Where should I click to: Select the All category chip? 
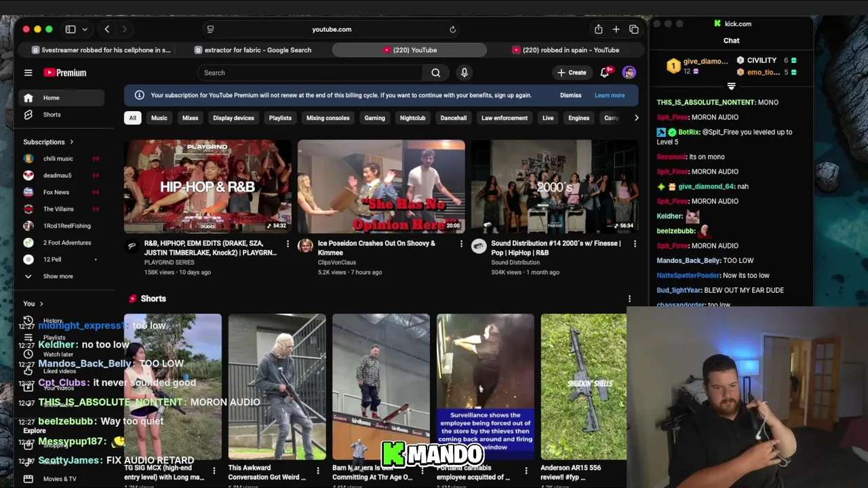coord(133,118)
